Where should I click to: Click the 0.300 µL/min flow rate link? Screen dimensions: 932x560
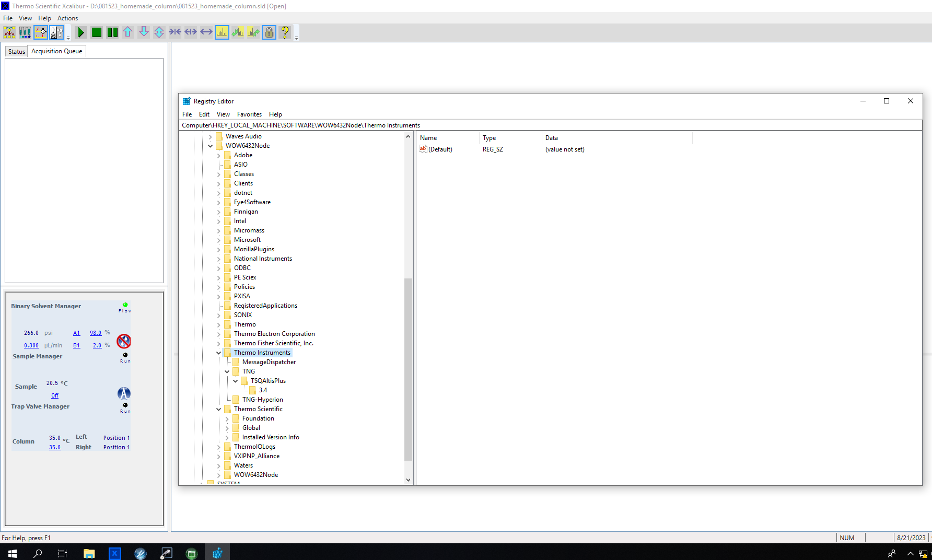pyautogui.click(x=31, y=345)
